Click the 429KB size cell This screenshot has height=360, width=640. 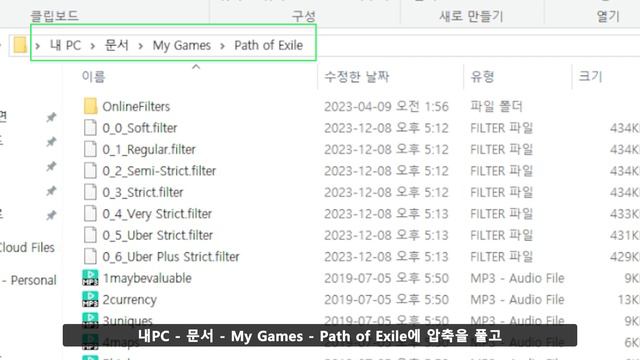tap(624, 257)
